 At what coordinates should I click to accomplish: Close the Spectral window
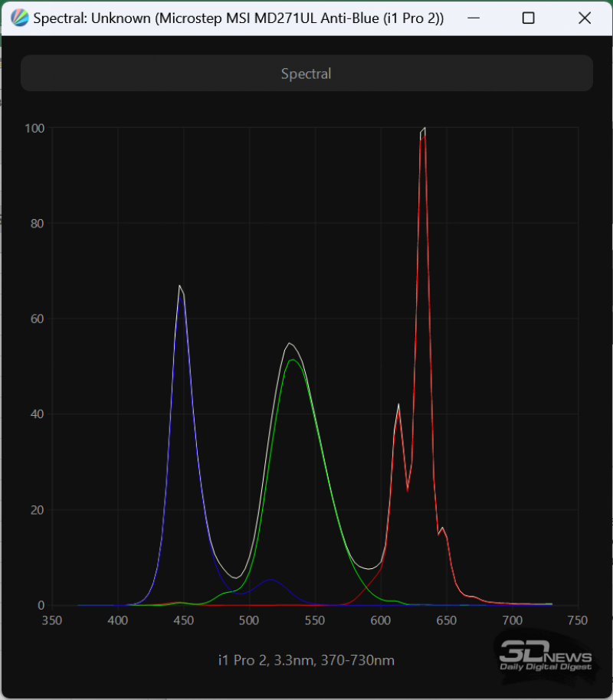585,18
